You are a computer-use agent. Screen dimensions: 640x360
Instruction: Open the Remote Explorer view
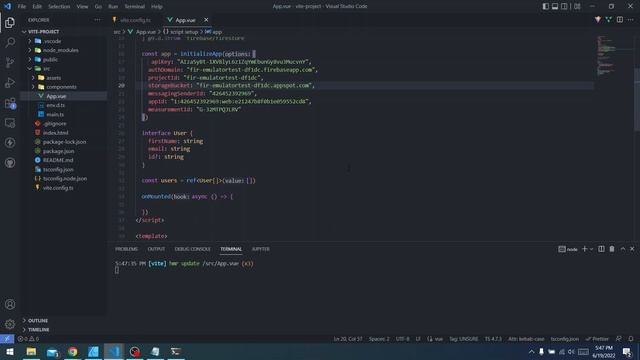pyautogui.click(x=10, y=123)
